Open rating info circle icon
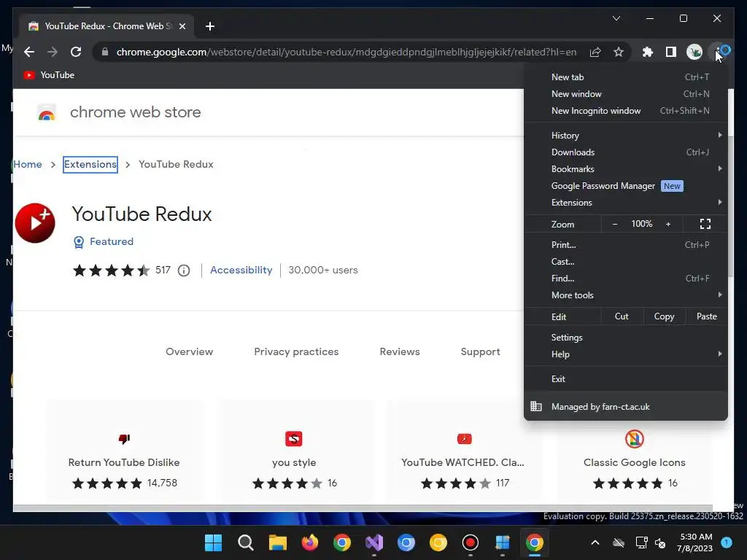 coord(184,271)
